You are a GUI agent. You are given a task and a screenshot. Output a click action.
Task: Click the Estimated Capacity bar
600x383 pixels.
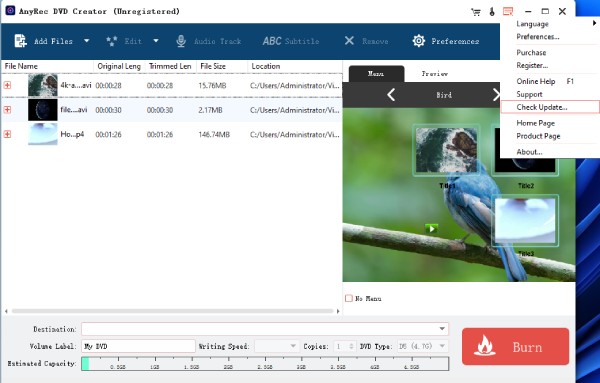[x=265, y=363]
